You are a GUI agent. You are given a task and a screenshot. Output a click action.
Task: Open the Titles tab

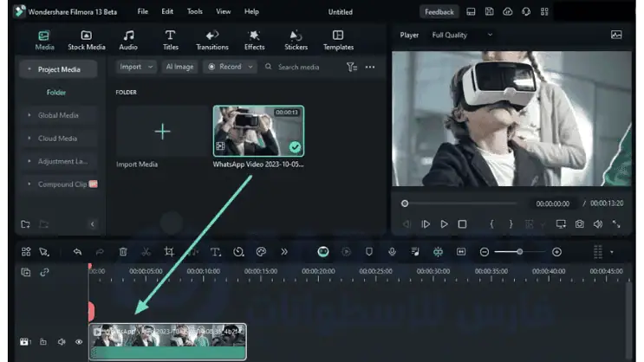click(x=171, y=40)
